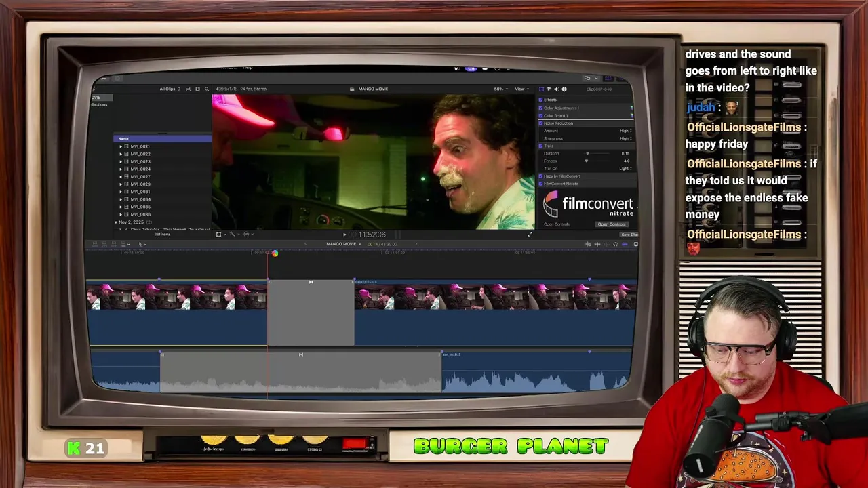Viewport: 868px width, 488px height.
Task: Switch to the info inspector icon
Action: tap(564, 89)
